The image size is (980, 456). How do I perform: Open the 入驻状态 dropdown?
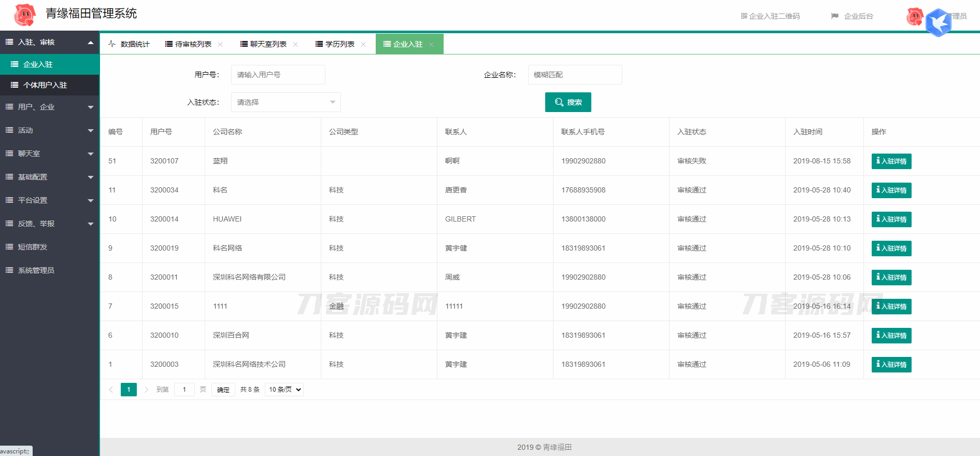[x=286, y=102]
